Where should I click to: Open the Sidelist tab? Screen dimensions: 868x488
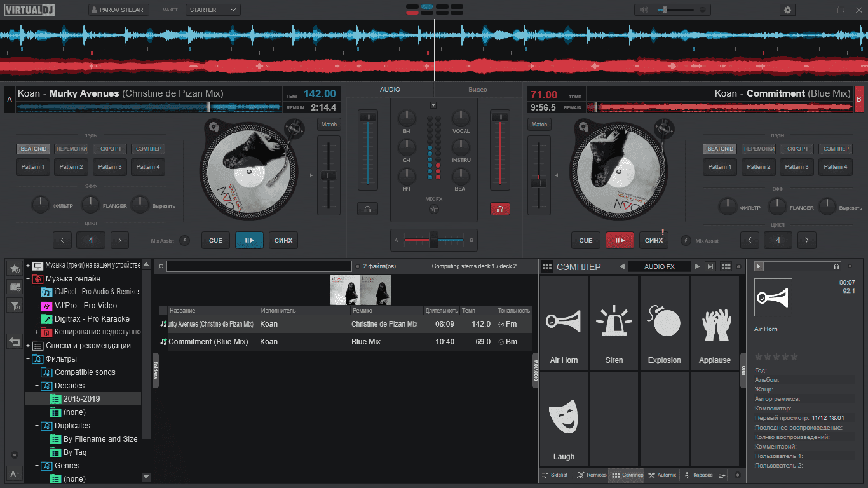click(555, 475)
